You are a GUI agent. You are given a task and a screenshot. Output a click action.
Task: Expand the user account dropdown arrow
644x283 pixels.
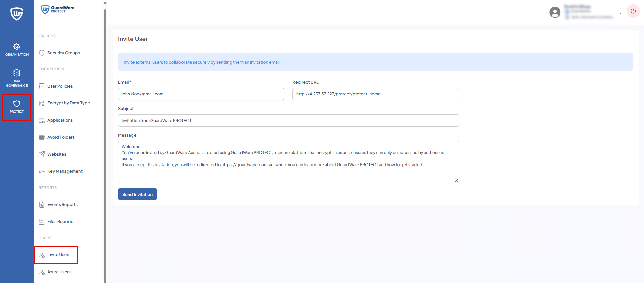[620, 13]
